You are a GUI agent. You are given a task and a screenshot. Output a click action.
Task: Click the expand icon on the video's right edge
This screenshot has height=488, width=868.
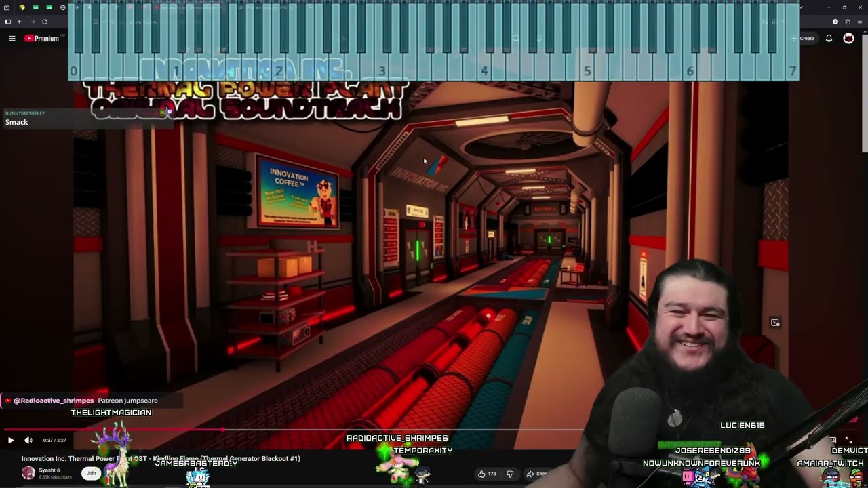(x=775, y=323)
